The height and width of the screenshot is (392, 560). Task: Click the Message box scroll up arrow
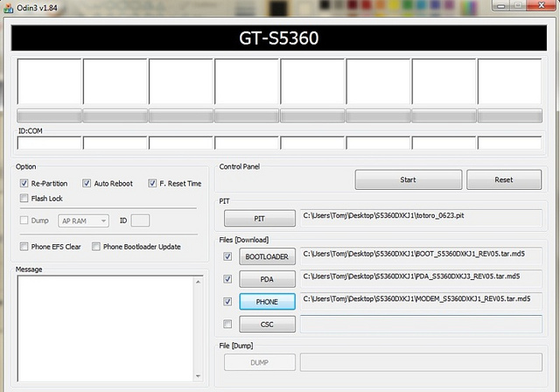[199, 282]
